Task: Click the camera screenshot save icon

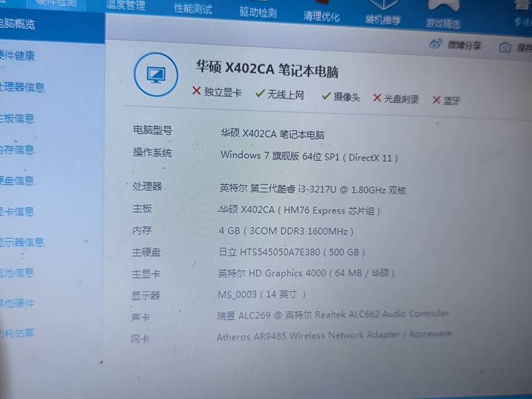Action: [x=505, y=48]
